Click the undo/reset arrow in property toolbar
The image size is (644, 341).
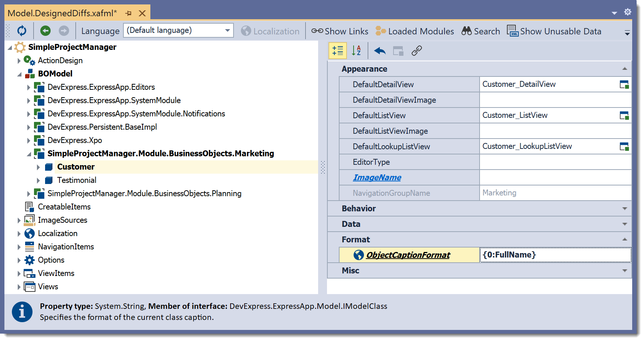point(379,51)
